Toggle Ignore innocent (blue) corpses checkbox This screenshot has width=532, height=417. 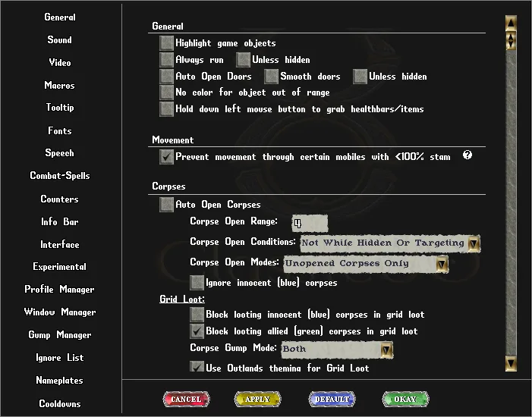pos(197,283)
